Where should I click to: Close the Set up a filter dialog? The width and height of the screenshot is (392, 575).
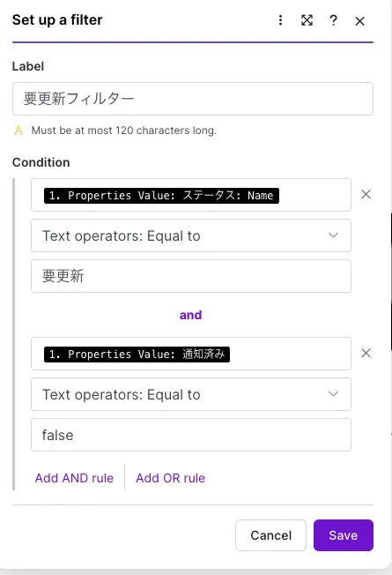[359, 21]
